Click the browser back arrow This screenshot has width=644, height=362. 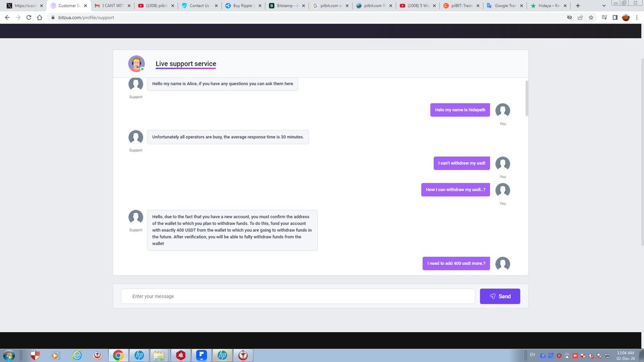tap(7, 17)
